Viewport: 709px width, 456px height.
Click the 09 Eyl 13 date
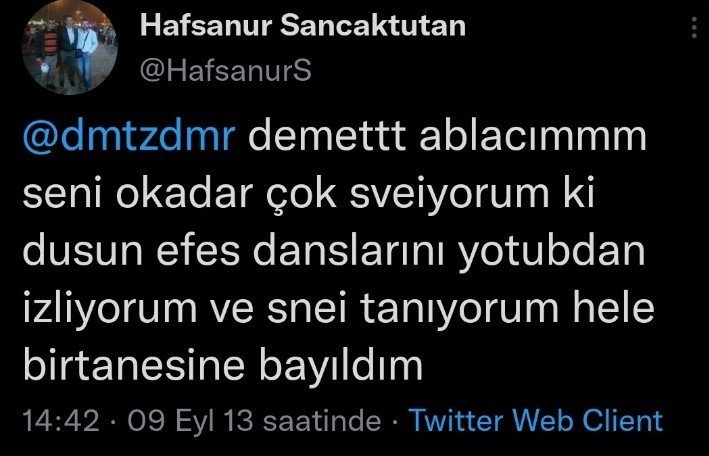[190, 421]
